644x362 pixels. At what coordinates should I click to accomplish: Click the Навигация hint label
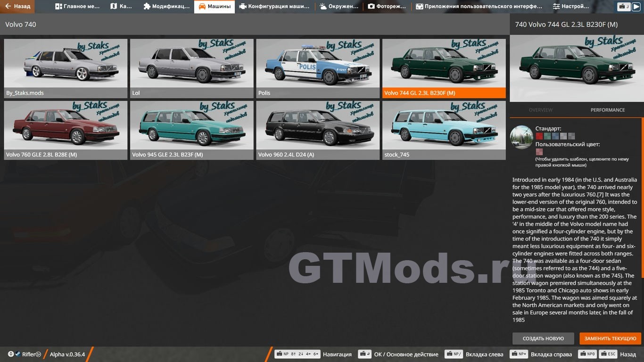[x=337, y=354]
